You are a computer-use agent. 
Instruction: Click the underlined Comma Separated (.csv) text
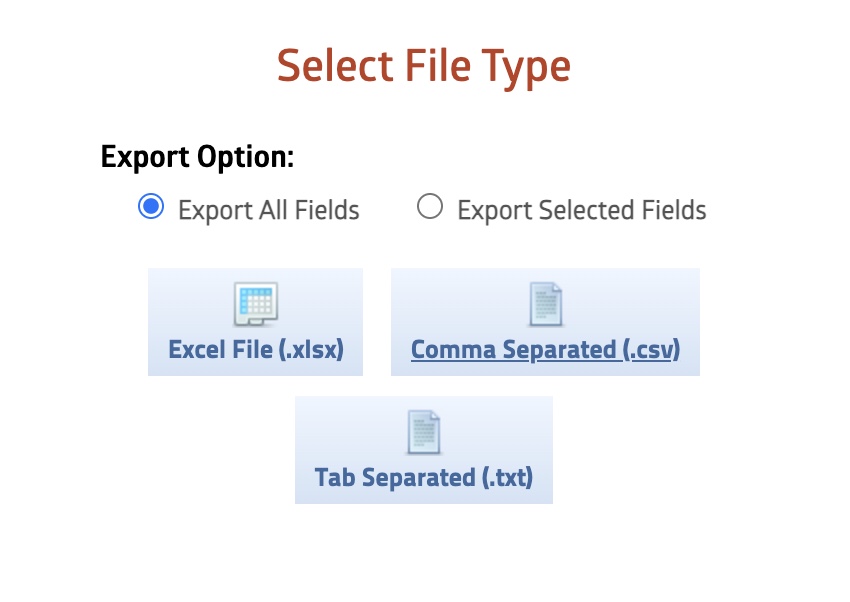pyautogui.click(x=546, y=349)
